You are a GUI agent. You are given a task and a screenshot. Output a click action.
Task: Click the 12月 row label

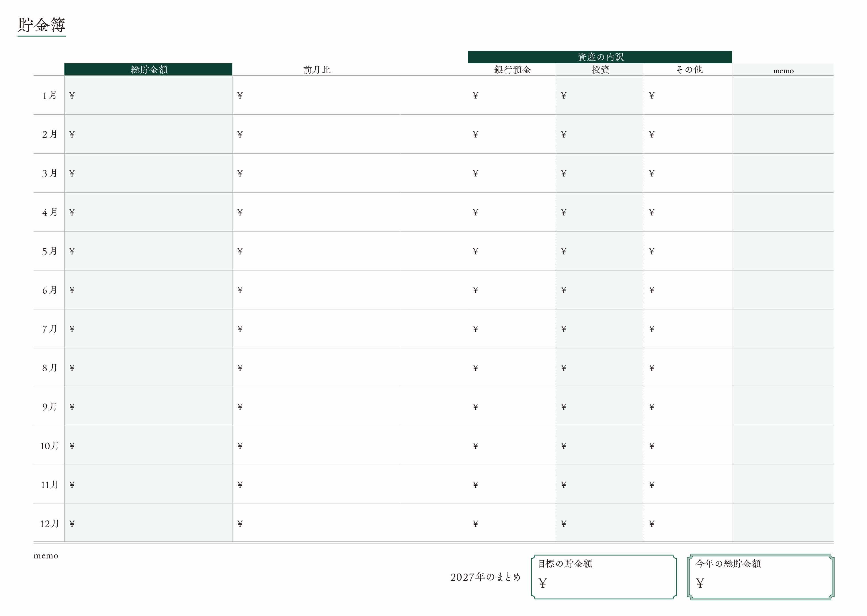click(x=49, y=524)
